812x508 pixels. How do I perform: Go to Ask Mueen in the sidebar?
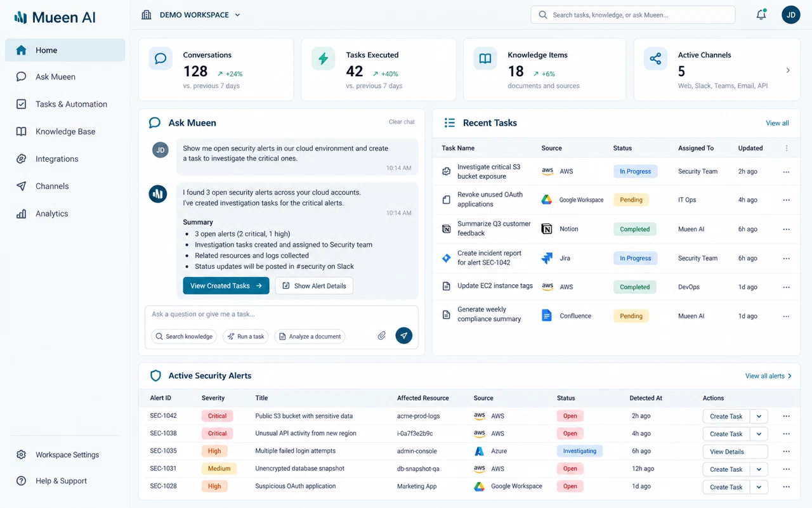(65, 77)
